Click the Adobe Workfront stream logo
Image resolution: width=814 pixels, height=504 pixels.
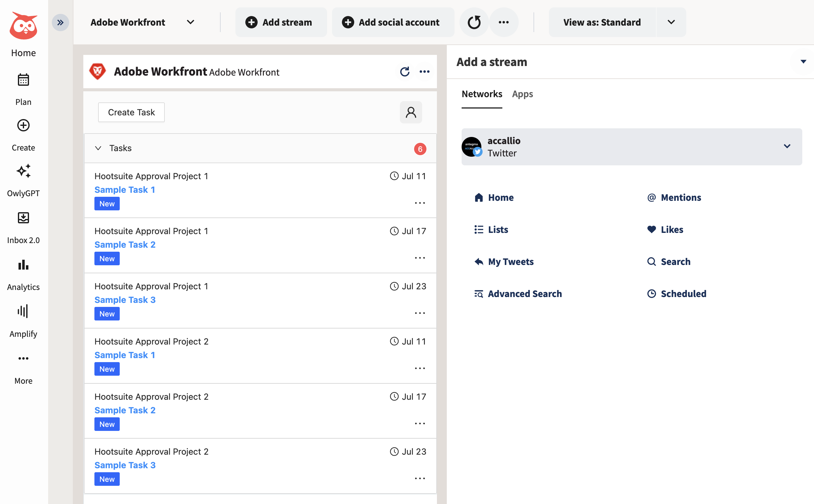tap(98, 72)
